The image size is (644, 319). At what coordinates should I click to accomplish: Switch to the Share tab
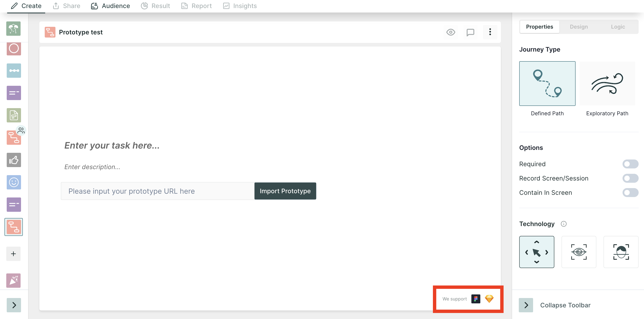pos(66,6)
